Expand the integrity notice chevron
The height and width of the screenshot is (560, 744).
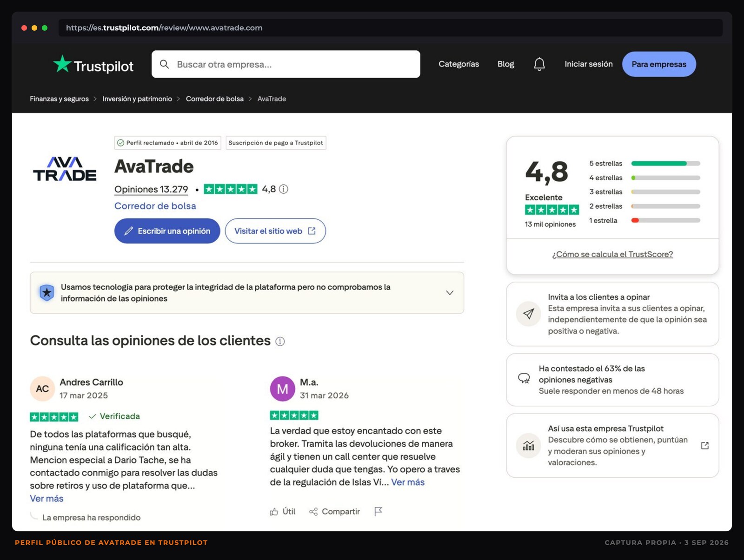point(450,293)
